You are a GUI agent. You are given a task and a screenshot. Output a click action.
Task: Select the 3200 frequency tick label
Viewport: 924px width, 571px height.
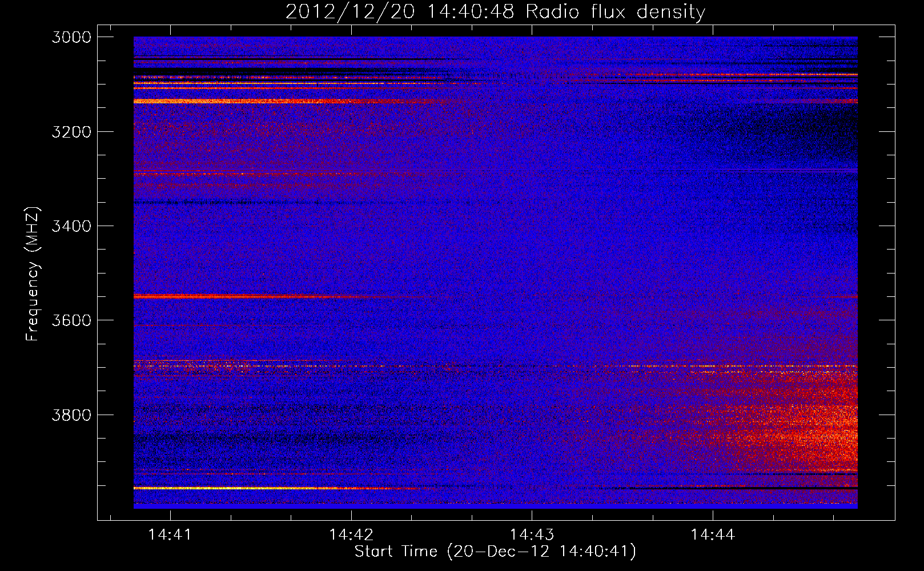[x=71, y=132]
